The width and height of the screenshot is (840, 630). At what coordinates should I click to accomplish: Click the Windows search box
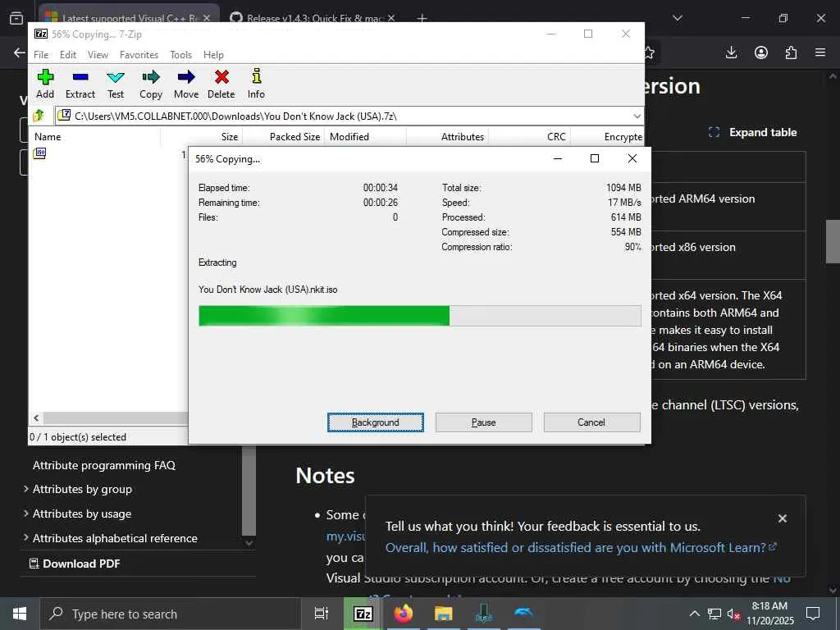pos(170,614)
